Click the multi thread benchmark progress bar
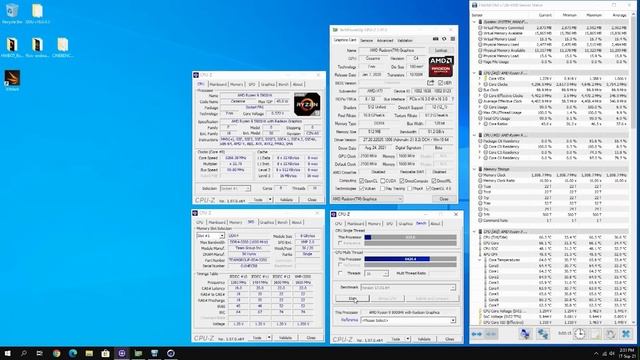The width and height of the screenshot is (640, 360). point(410,259)
